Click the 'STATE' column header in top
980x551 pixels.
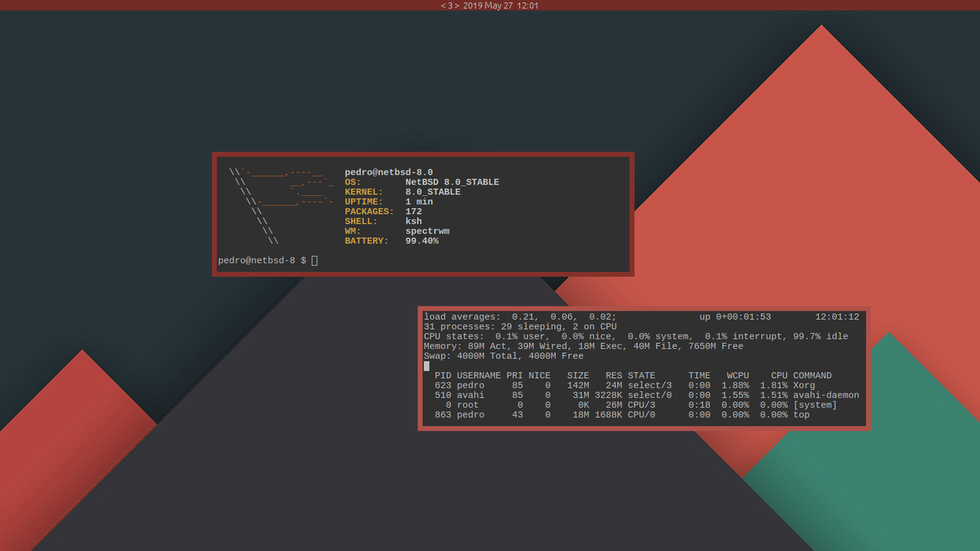point(642,376)
